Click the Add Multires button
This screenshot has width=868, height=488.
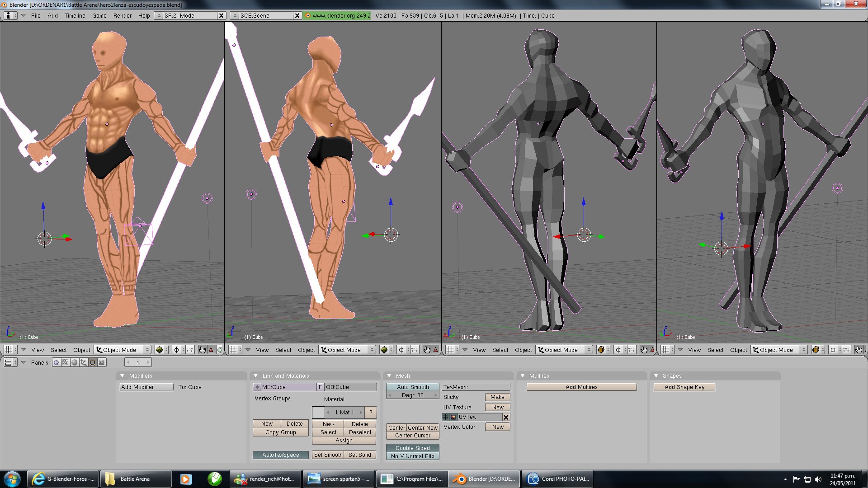pyautogui.click(x=581, y=387)
